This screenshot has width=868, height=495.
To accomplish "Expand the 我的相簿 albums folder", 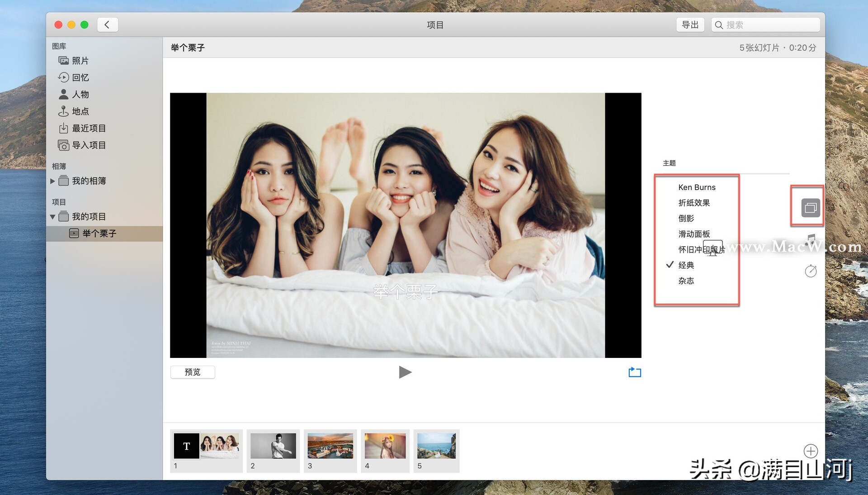I will coord(52,181).
